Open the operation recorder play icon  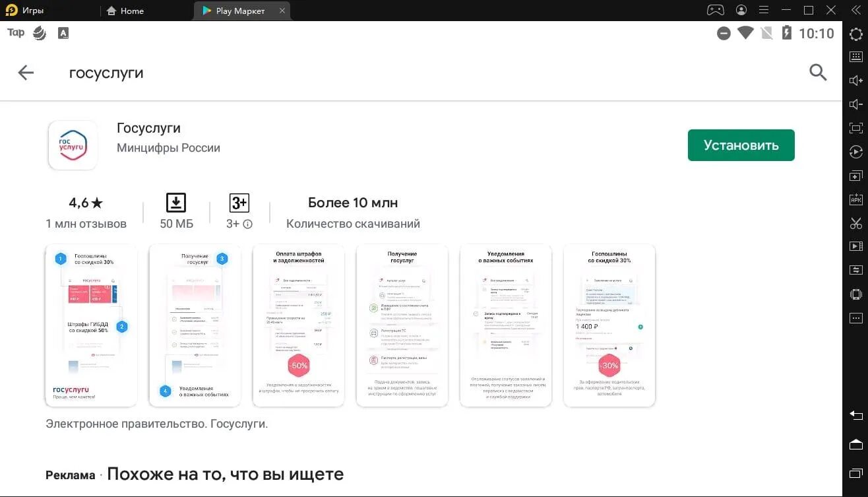click(x=855, y=152)
